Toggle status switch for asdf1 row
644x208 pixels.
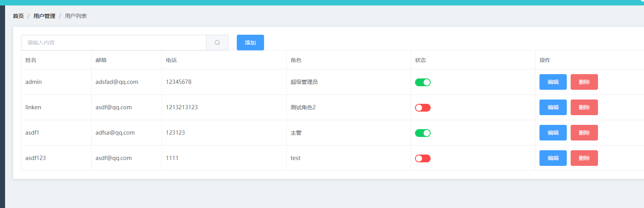(423, 133)
